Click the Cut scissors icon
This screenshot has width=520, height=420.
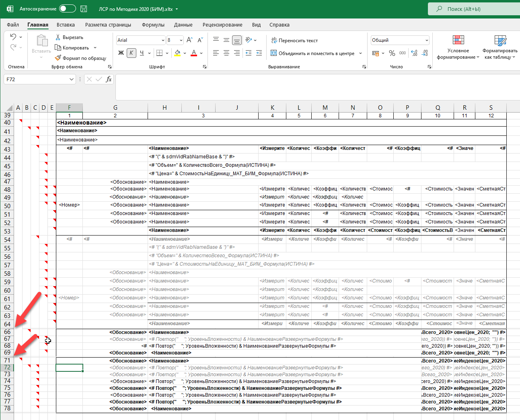pyautogui.click(x=58, y=37)
